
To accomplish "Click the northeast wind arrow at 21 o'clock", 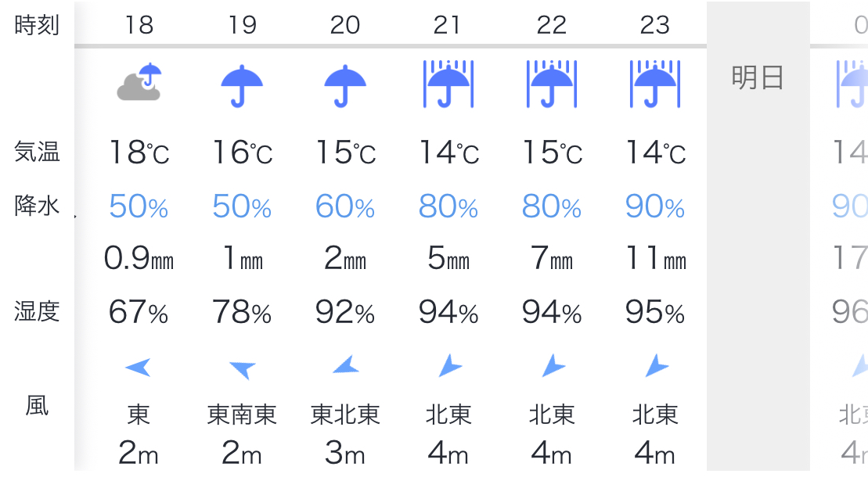I will click(x=448, y=365).
